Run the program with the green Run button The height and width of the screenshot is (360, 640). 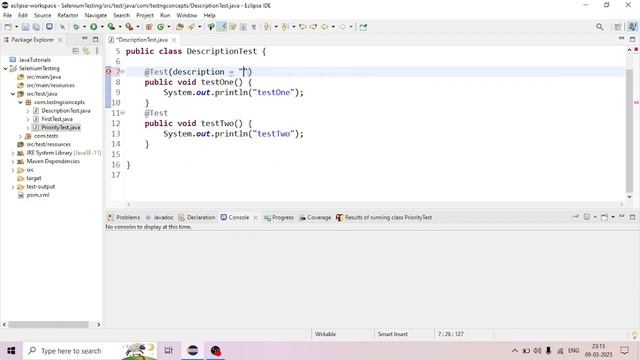pos(93,27)
